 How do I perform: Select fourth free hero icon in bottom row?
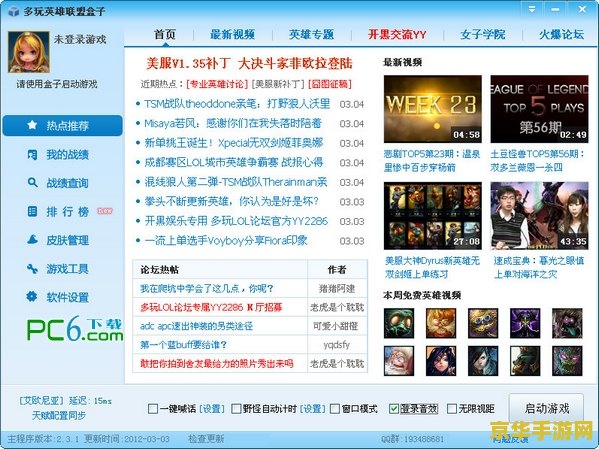coord(525,361)
